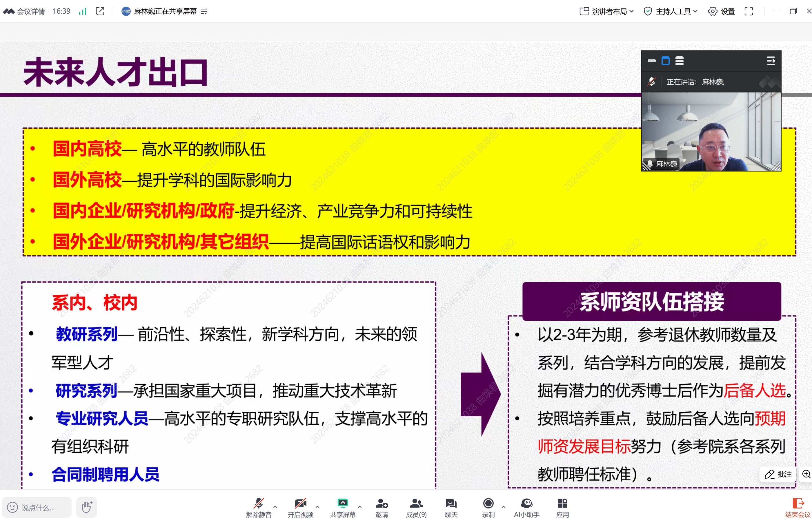
Task: Select stacked list view in the video panel
Action: click(680, 61)
